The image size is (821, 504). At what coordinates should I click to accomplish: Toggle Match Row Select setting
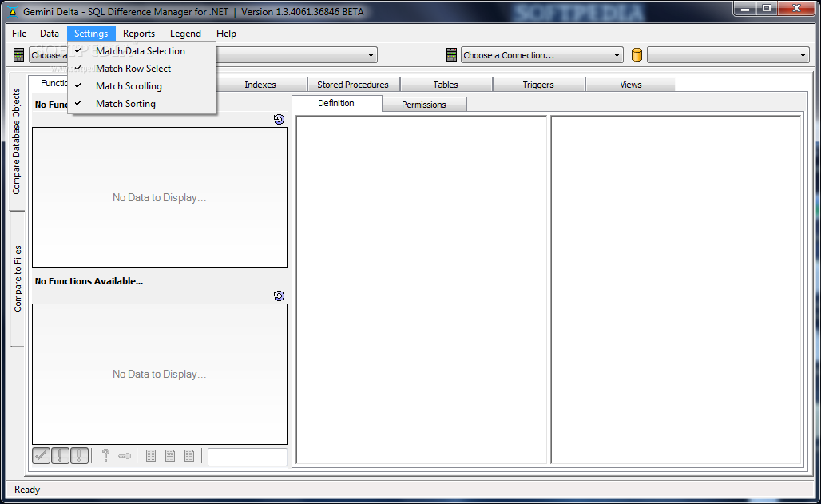click(x=142, y=69)
